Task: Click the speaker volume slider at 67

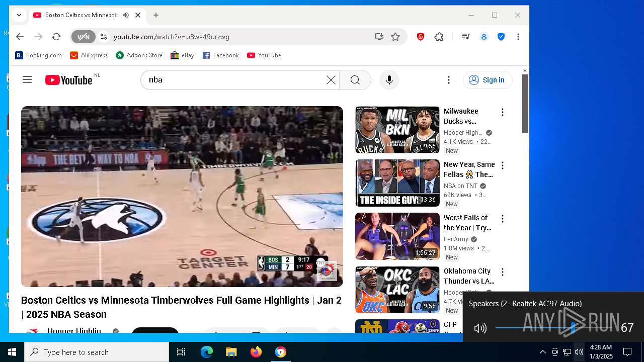Action: (574, 328)
